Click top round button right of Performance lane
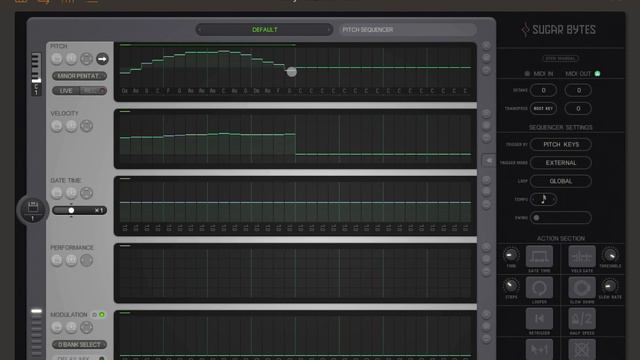 [486, 247]
